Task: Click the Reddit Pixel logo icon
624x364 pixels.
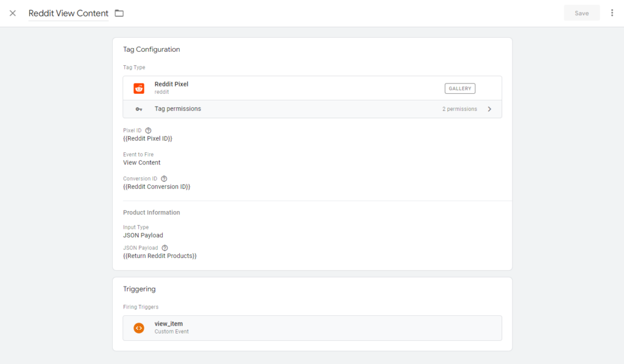Action: point(139,88)
